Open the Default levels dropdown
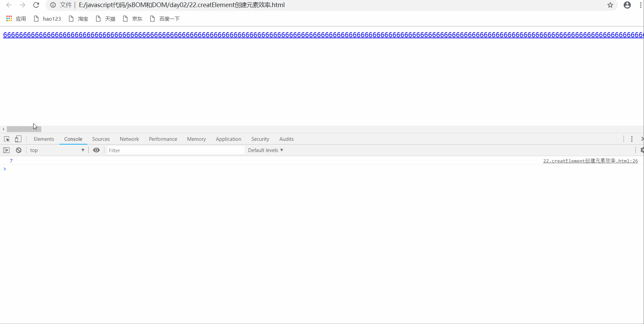 point(266,150)
